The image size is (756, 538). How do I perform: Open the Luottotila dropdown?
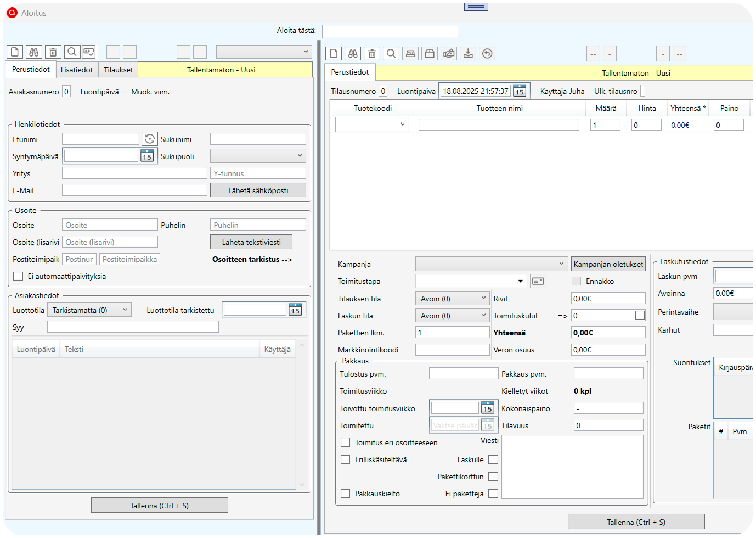click(x=89, y=310)
